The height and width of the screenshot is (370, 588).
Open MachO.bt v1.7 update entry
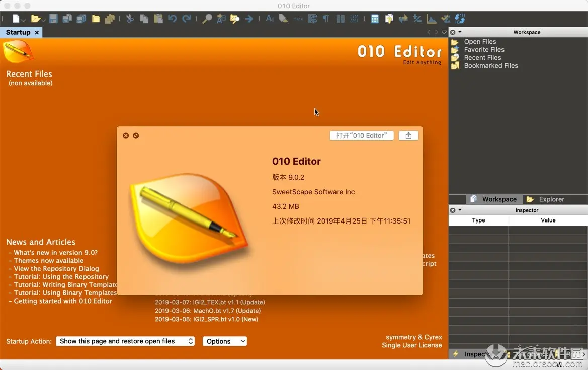tap(208, 311)
